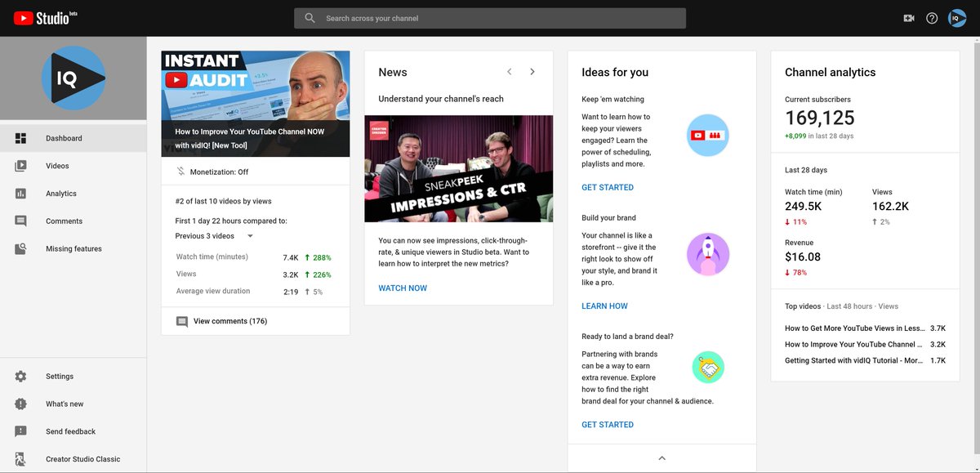
Task: Click the Dashboard grid icon
Action: (20, 138)
